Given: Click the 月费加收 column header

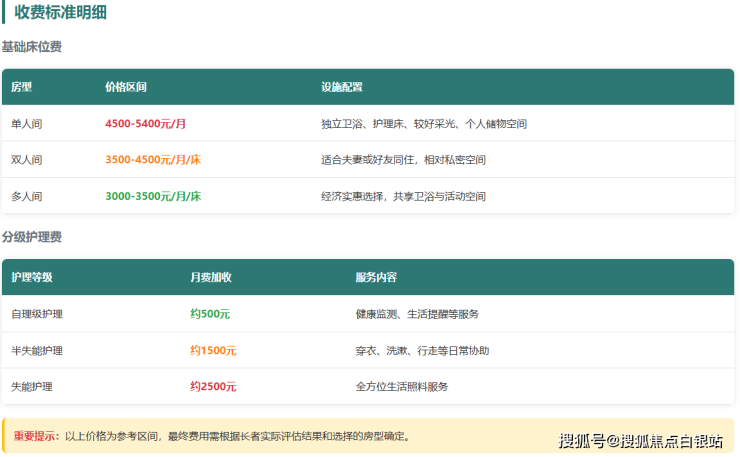Looking at the screenshot, I should coord(211,277).
